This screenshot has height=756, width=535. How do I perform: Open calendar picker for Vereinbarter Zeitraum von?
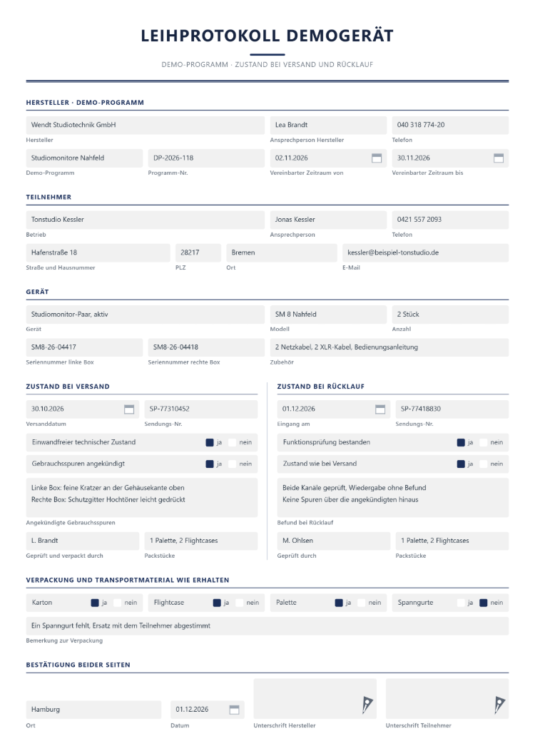click(x=377, y=158)
